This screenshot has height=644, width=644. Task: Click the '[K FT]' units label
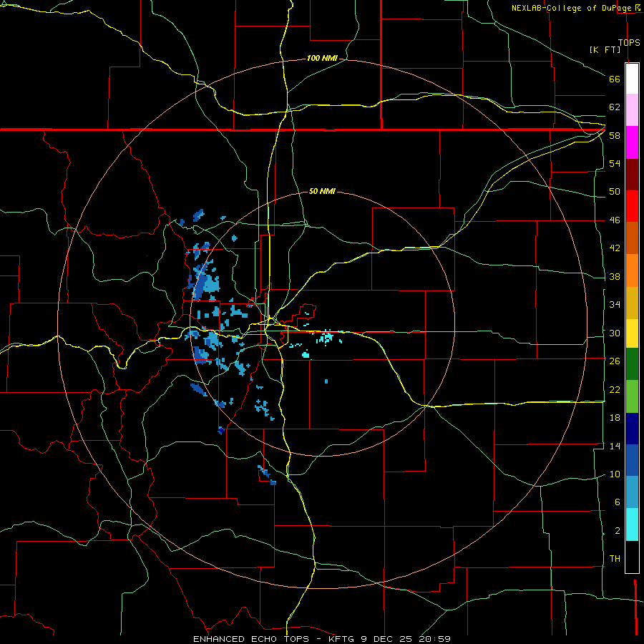tap(605, 49)
